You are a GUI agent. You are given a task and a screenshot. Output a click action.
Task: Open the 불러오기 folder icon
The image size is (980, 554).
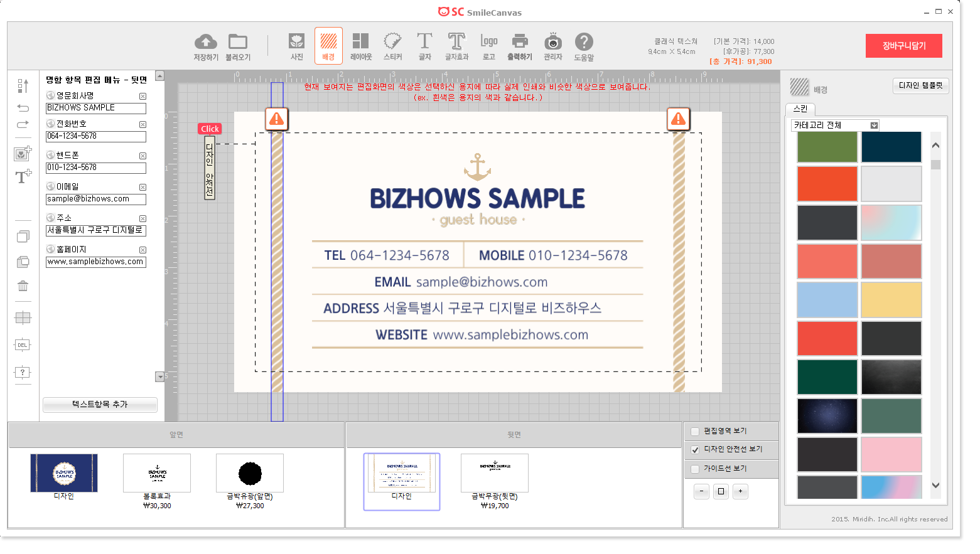coord(238,42)
